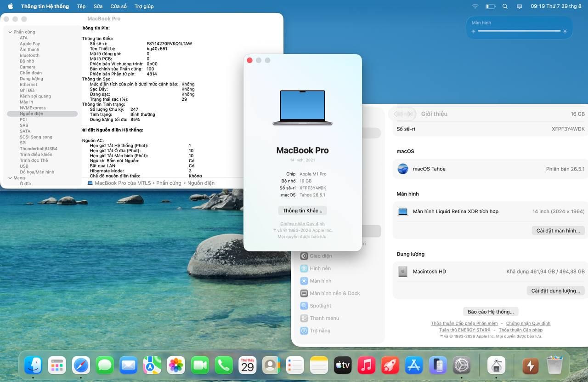
Task: Open Finder from the Dock
Action: pyautogui.click(x=33, y=365)
